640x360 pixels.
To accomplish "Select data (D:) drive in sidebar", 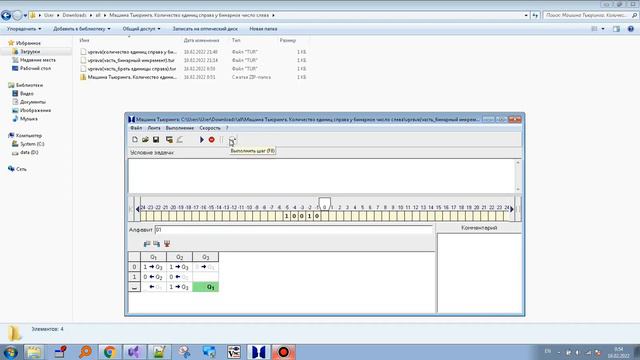I will [29, 152].
